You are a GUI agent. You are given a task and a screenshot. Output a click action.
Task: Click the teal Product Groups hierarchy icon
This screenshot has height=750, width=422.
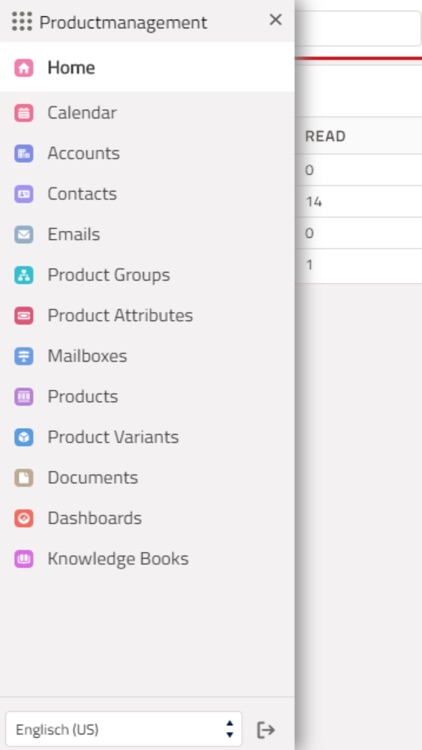(x=24, y=275)
